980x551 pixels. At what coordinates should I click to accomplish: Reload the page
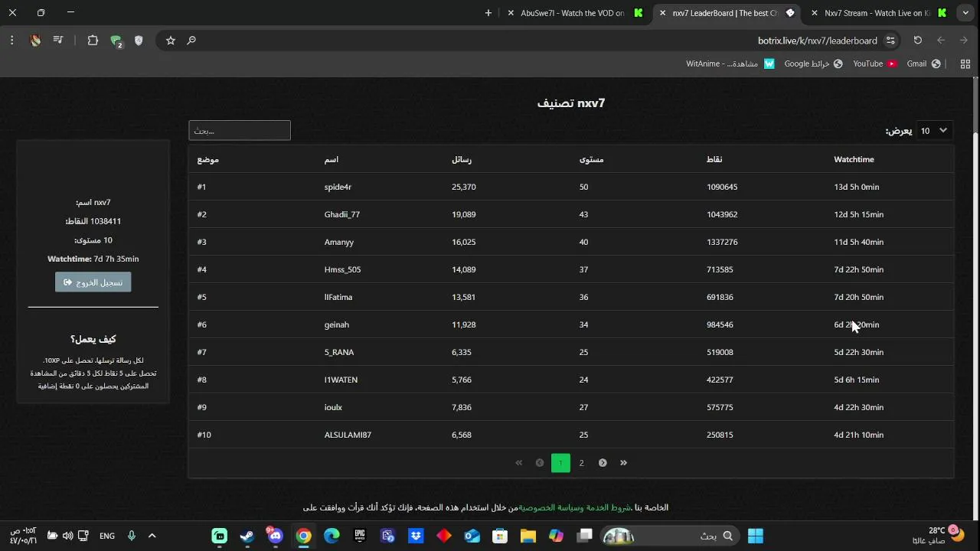(918, 41)
